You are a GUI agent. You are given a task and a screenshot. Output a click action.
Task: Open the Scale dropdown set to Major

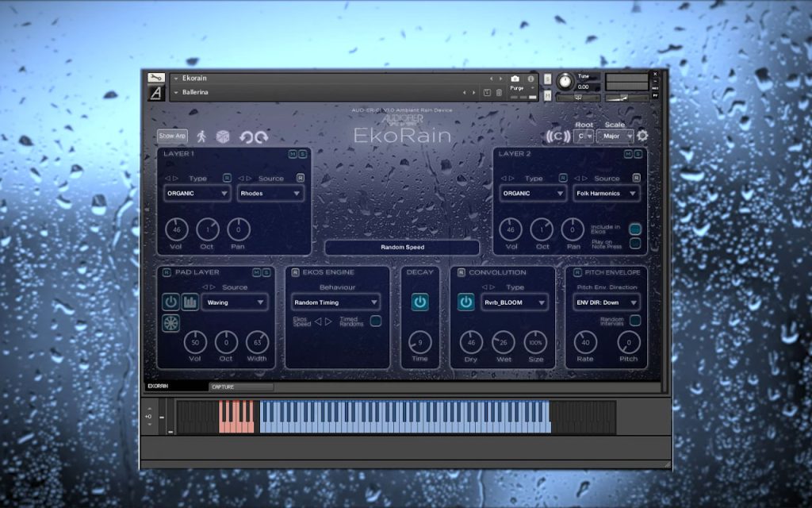(x=615, y=136)
